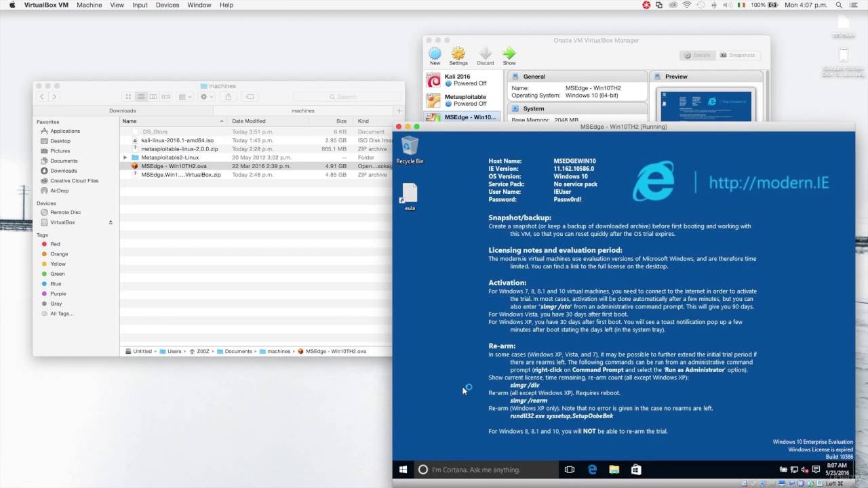Launch Microsoft Edge from the Windows taskbar

click(591, 469)
